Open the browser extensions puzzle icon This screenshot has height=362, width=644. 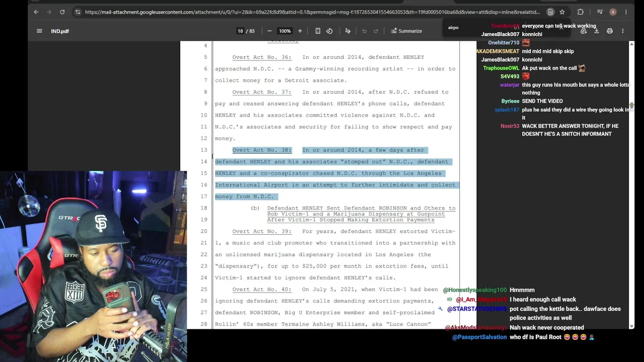(581, 12)
